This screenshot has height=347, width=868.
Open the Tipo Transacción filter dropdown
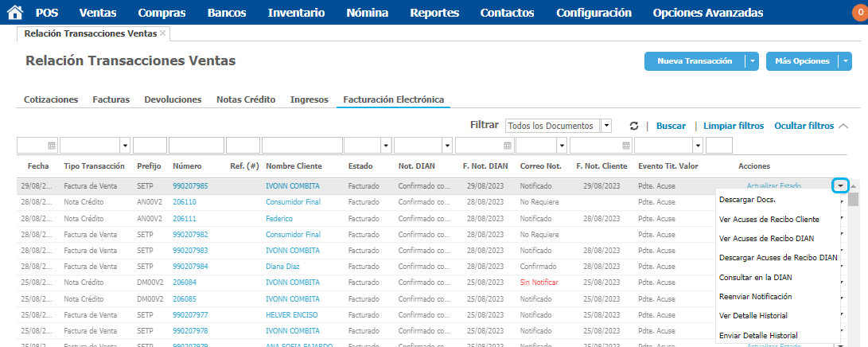pyautogui.click(x=125, y=146)
